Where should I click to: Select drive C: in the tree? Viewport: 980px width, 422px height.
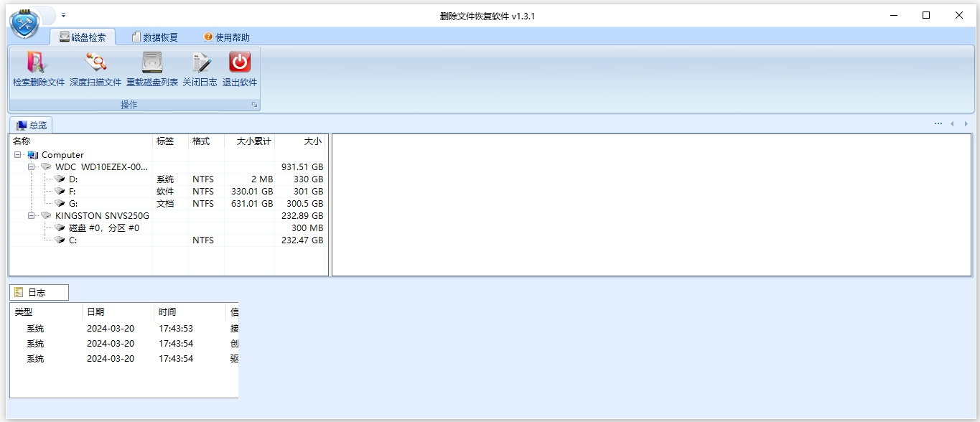point(73,240)
